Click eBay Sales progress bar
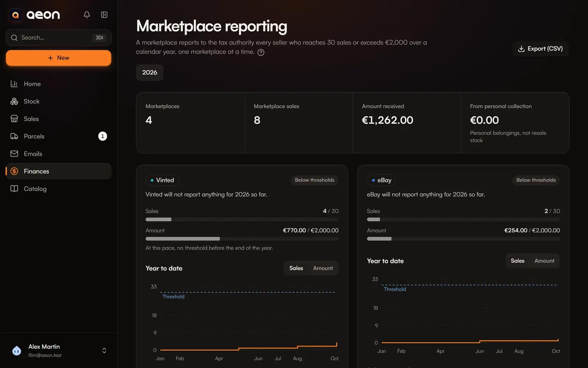The image size is (588, 368). pyautogui.click(x=463, y=219)
